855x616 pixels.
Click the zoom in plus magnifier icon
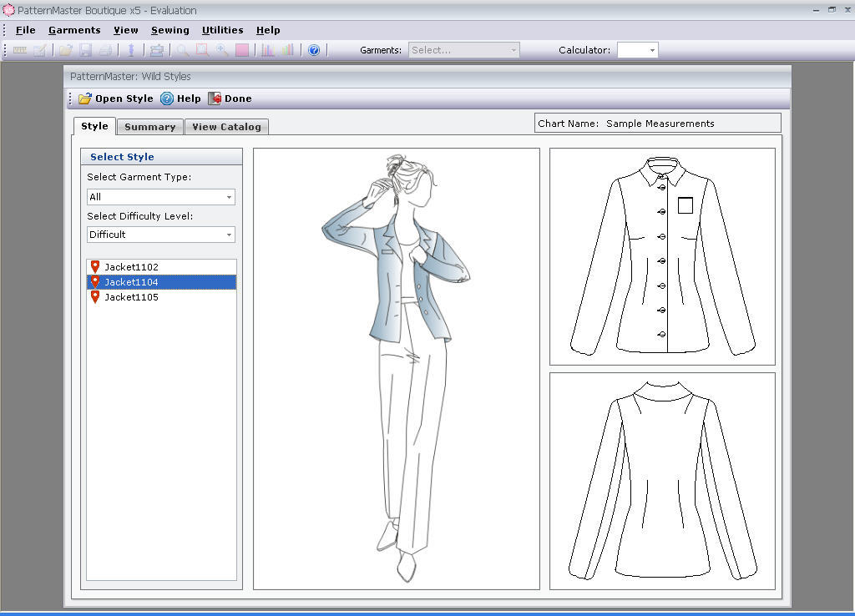[x=222, y=50]
